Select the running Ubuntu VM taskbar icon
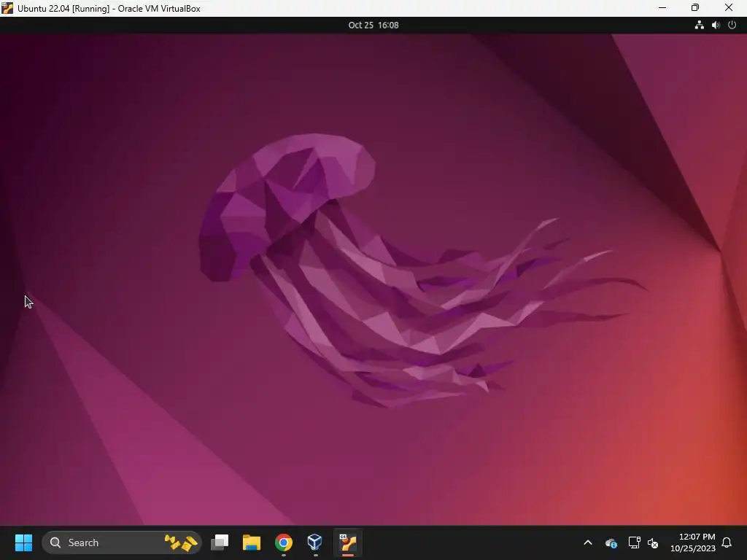 tap(348, 542)
